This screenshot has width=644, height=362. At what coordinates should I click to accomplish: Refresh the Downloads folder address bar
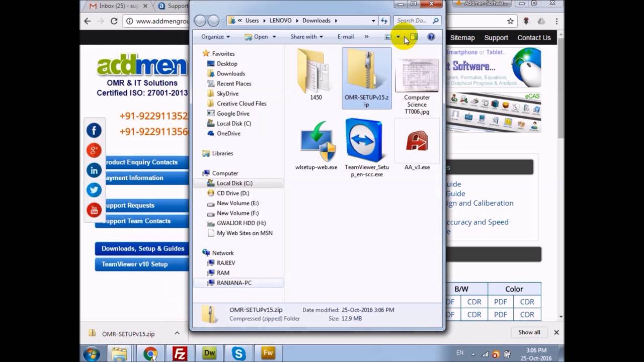pyautogui.click(x=384, y=21)
